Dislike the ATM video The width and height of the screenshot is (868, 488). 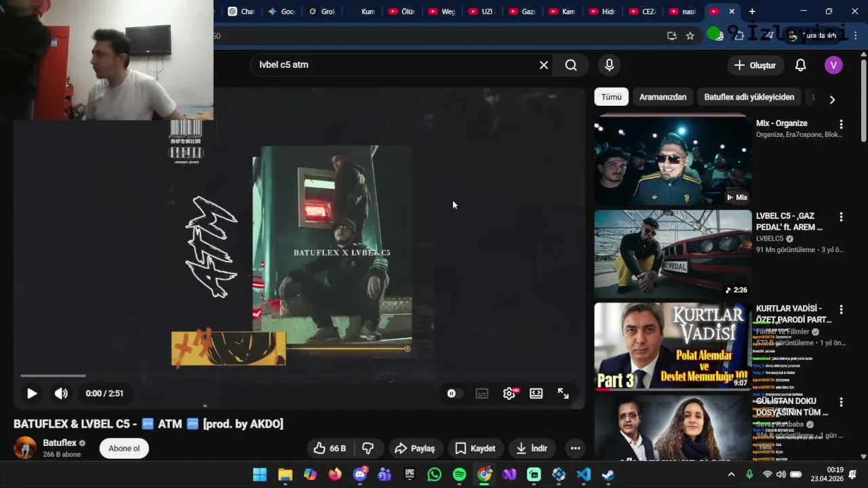coord(368,448)
